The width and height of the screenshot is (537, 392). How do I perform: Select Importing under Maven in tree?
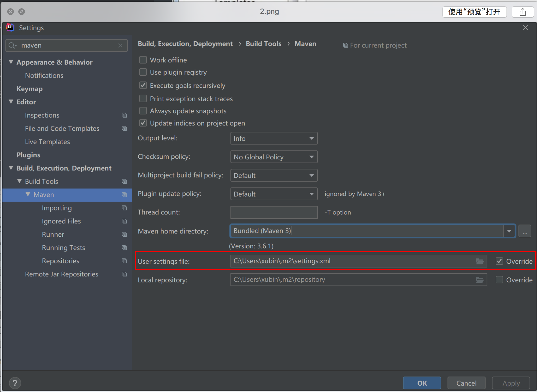click(x=57, y=208)
